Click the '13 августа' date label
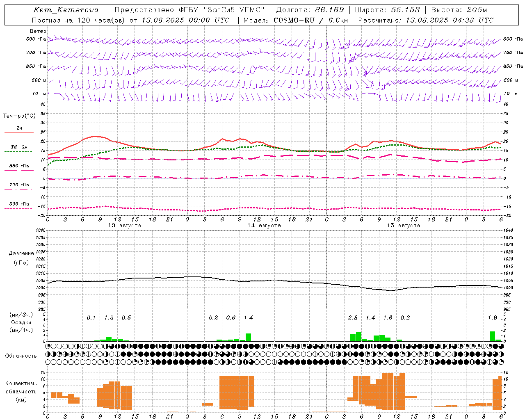 125,226
